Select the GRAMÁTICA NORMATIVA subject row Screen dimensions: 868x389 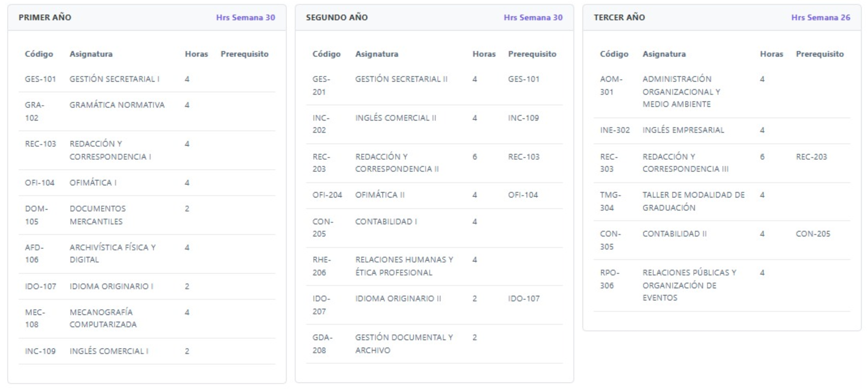click(x=117, y=105)
